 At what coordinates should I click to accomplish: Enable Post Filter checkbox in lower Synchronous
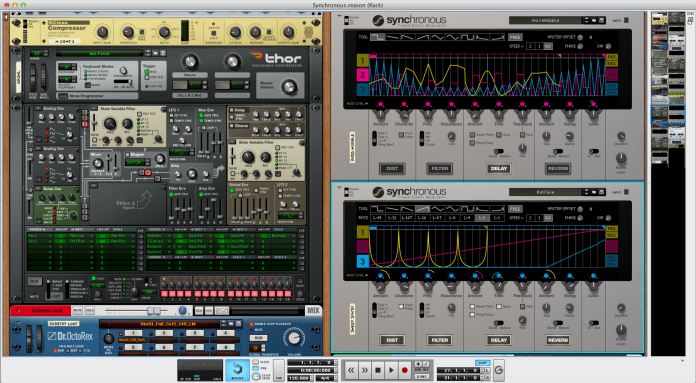tap(401, 306)
